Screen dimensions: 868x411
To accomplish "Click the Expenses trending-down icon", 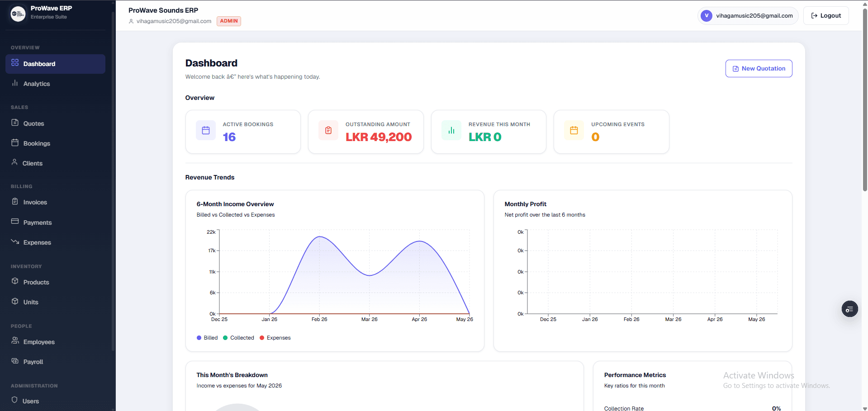I will pos(15,241).
